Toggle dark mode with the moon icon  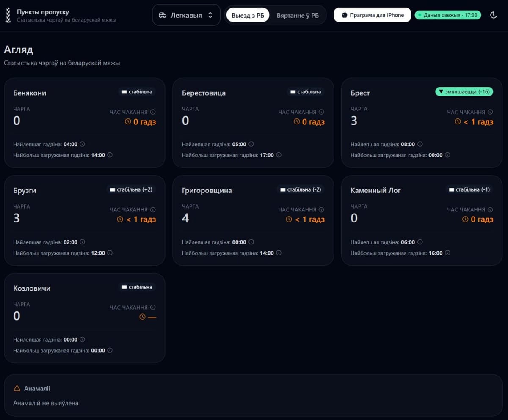[x=493, y=15]
